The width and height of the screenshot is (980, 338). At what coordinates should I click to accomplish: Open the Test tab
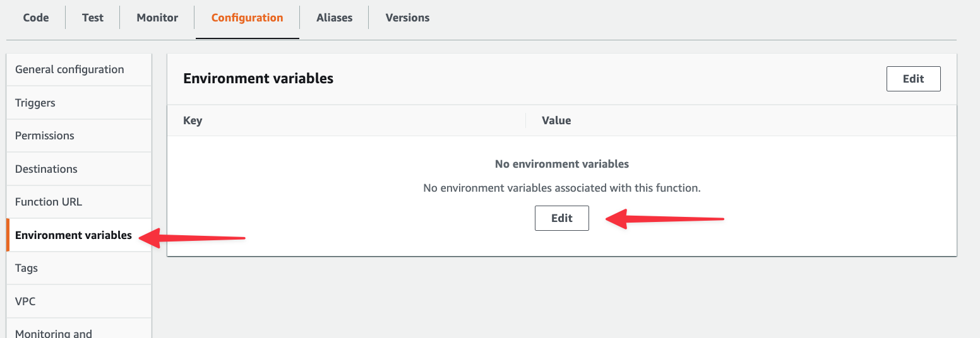pyautogui.click(x=93, y=18)
